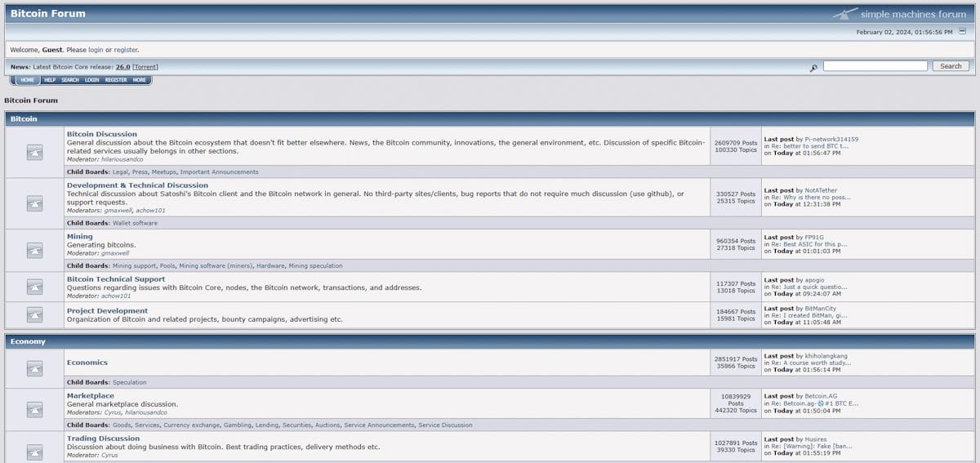Open the Project Development board

[107, 310]
